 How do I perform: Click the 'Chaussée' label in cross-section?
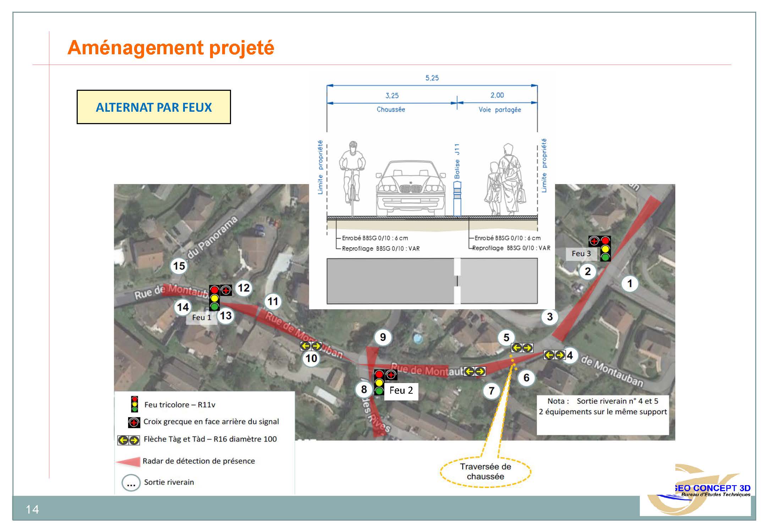point(391,110)
